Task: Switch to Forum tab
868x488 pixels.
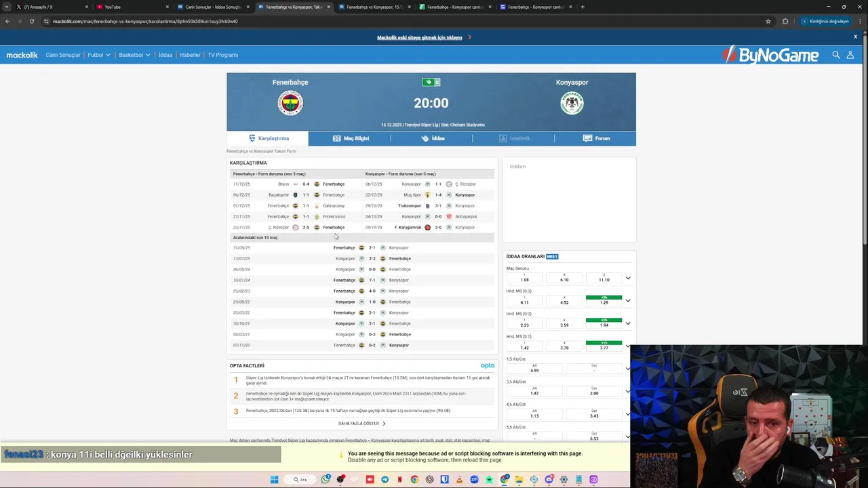Action: (595, 138)
